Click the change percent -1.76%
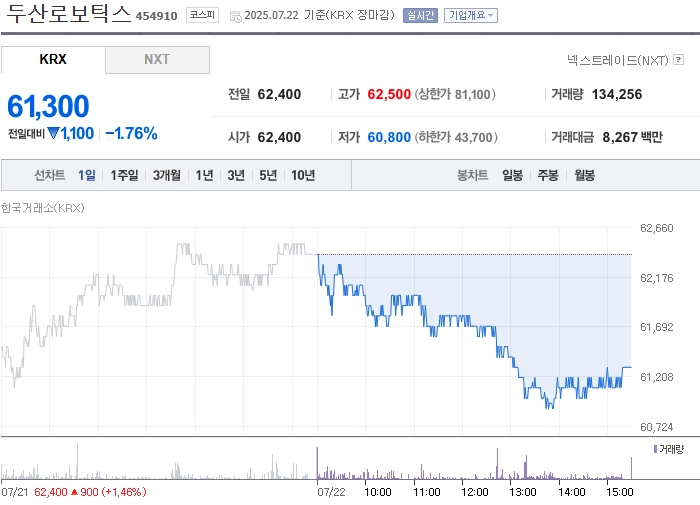 [131, 133]
